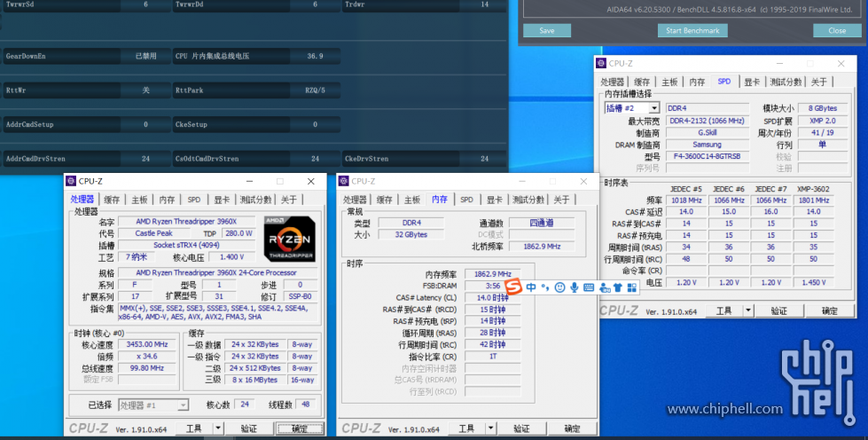Click 工具 button in the SPD window
The image size is (868, 440).
coord(724,310)
